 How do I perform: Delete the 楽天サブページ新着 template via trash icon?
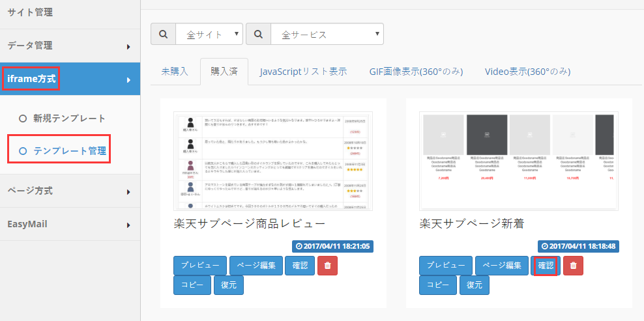click(573, 266)
